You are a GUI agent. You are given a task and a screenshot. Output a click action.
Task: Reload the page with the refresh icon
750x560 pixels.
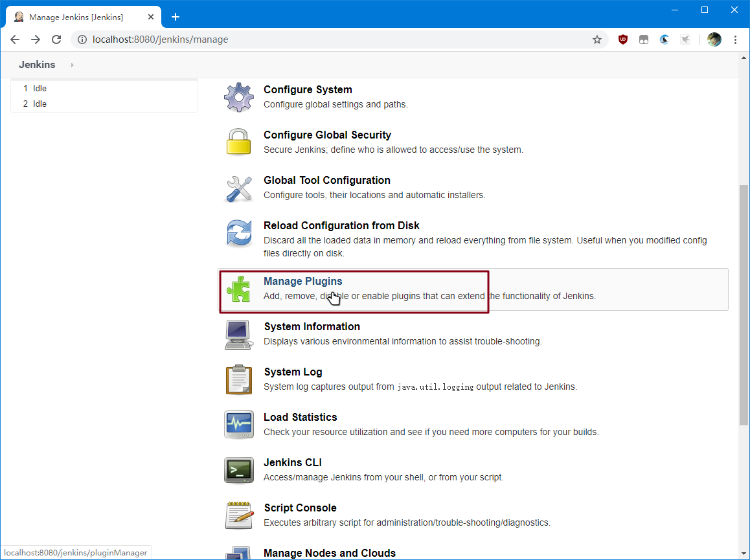point(56,39)
